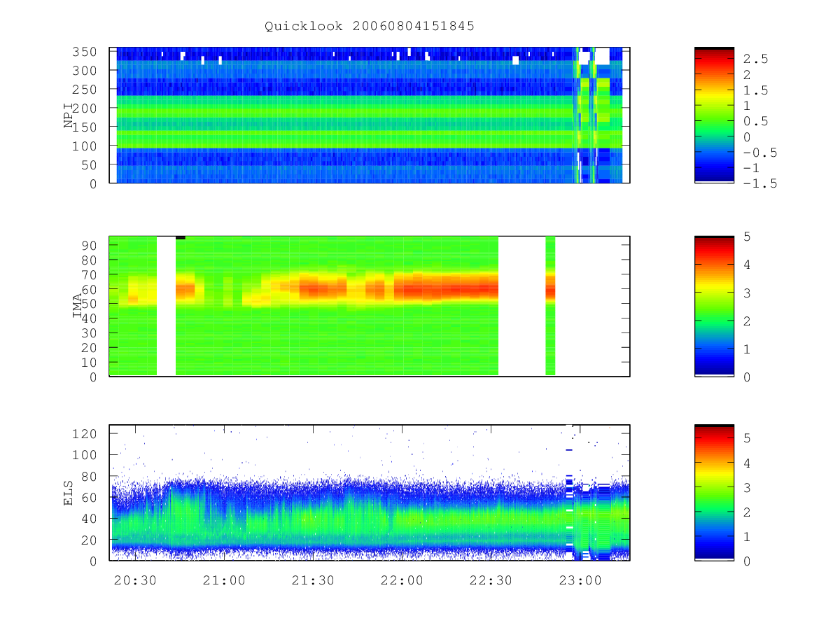Click the 3 label on IMA colorbar
840x630 pixels.
748,293
